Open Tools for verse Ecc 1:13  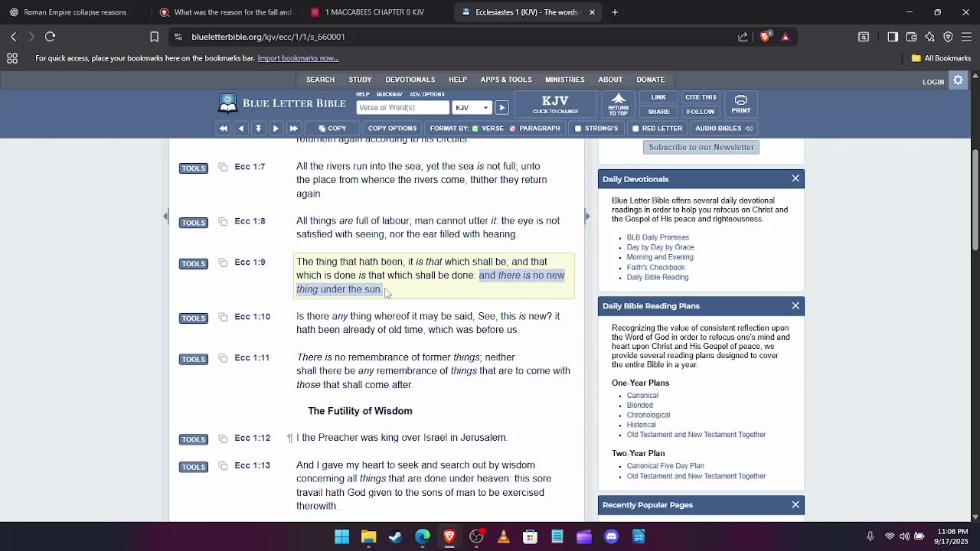click(x=194, y=467)
